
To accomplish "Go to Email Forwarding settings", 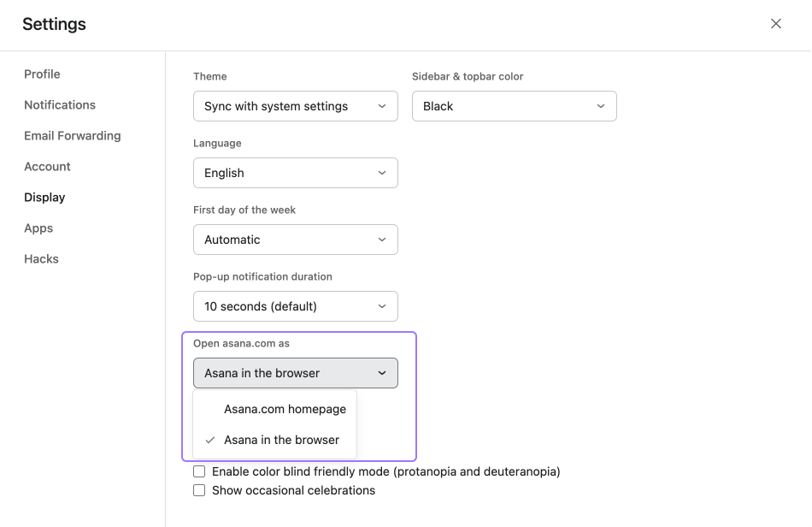I will click(72, 136).
